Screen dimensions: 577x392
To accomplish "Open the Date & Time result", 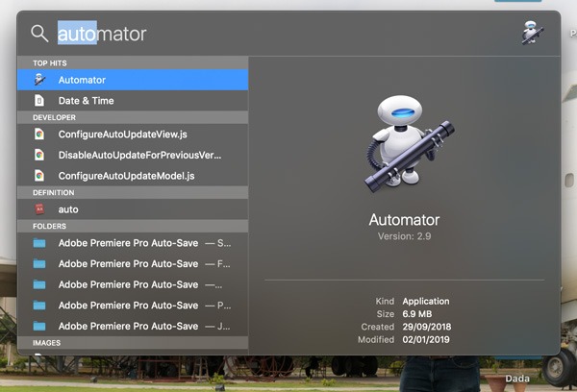I will coord(133,100).
